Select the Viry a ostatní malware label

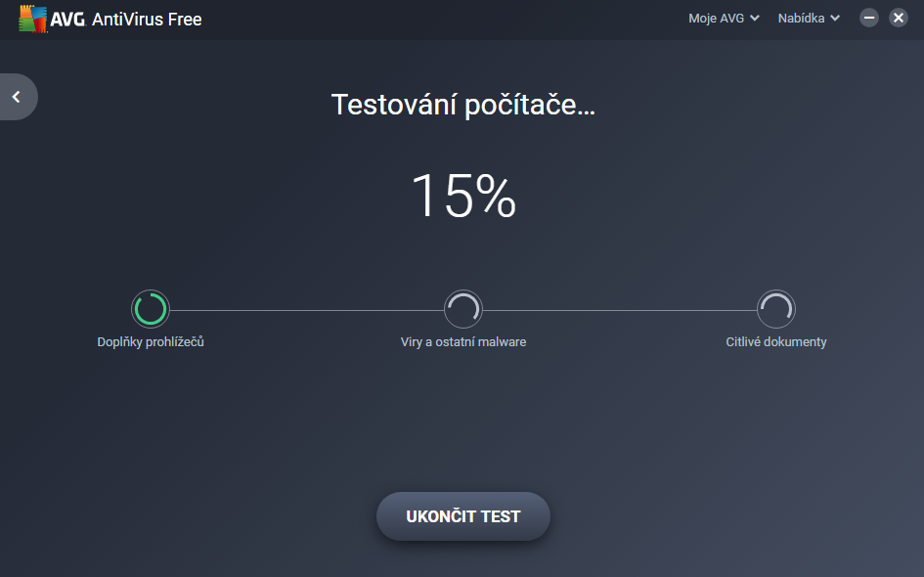click(463, 342)
